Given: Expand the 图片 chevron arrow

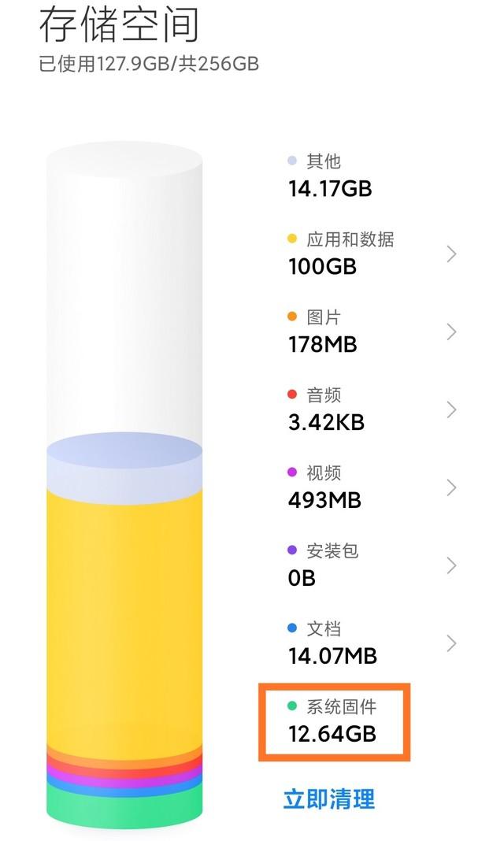Looking at the screenshot, I should tap(451, 332).
